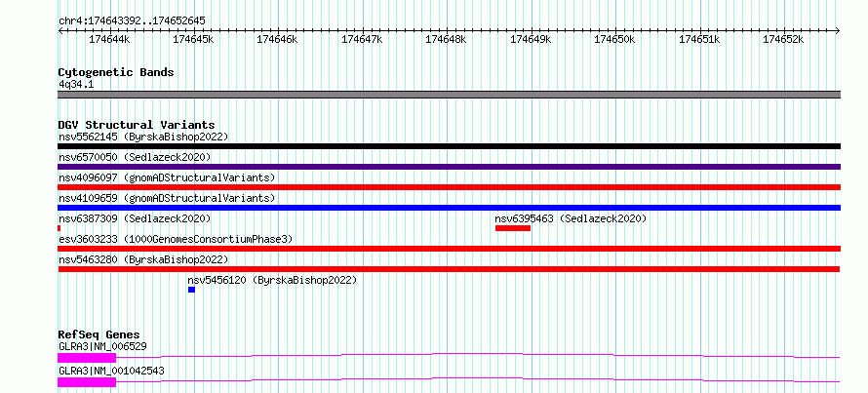This screenshot has width=868, height=393.
Task: Click the chr4:174643392..174652645 coordinate label
Action: pos(132,21)
